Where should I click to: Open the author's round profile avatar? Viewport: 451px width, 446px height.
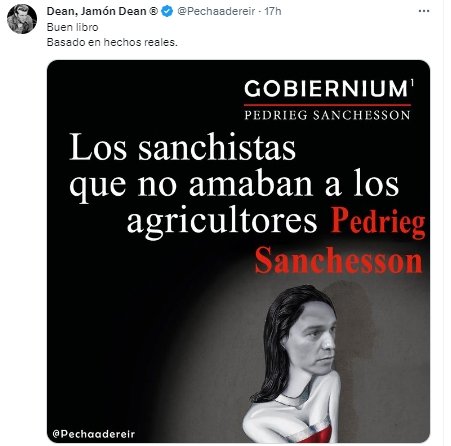pos(22,19)
